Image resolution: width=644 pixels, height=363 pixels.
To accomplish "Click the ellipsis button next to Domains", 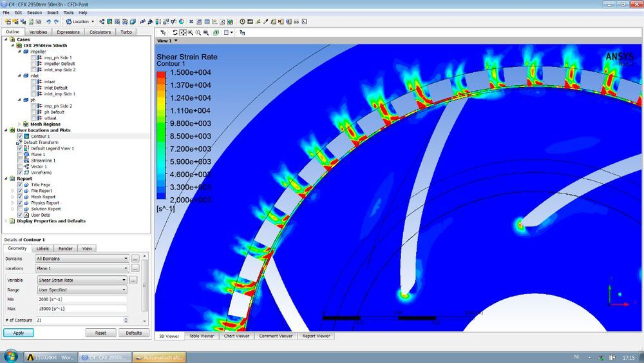I will pyautogui.click(x=135, y=259).
